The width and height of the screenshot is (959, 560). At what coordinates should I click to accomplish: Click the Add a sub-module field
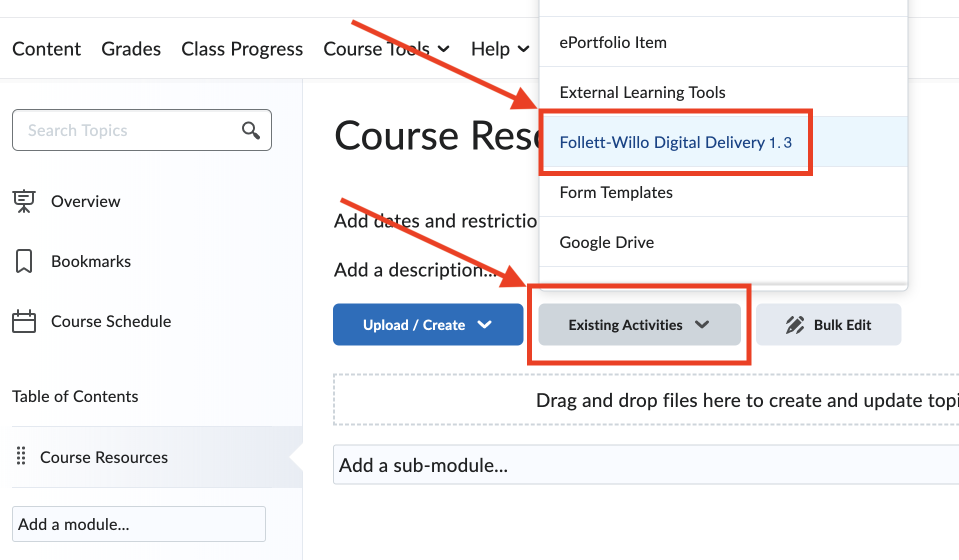[646, 465]
